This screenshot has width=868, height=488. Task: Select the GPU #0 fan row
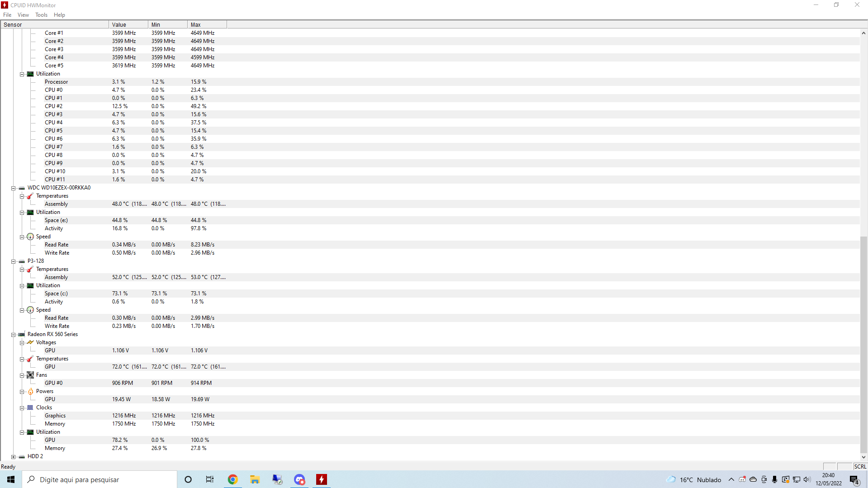click(x=430, y=383)
